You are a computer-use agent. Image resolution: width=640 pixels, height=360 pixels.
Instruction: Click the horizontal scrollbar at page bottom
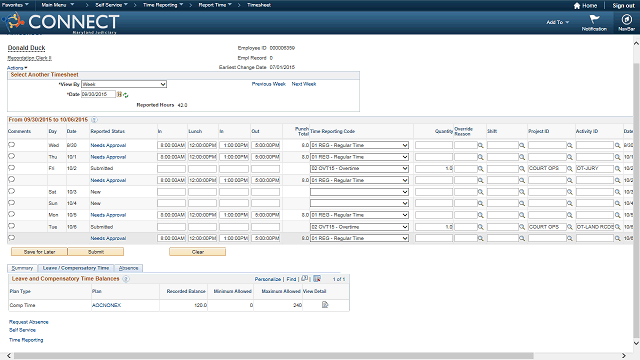[273, 356]
